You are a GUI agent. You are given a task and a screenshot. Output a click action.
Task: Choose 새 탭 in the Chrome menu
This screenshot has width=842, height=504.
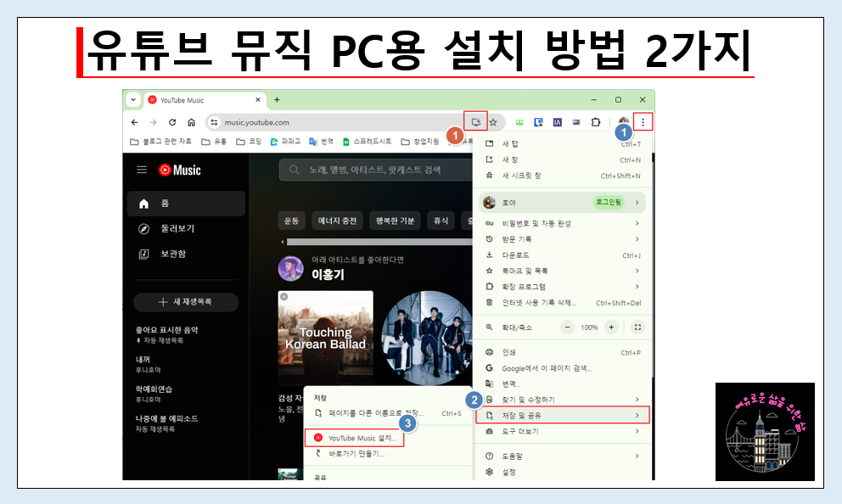[562, 144]
